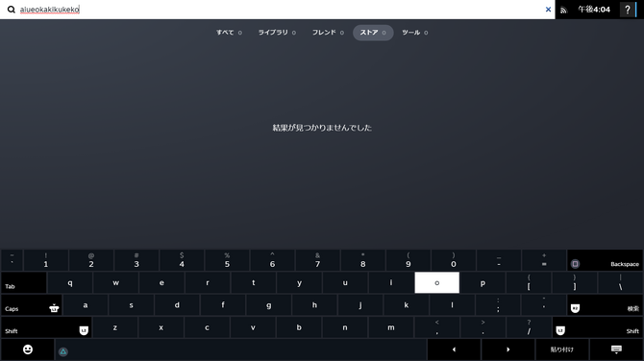Tap the 8 / * key
This screenshot has width=644, height=361.
tap(363, 260)
